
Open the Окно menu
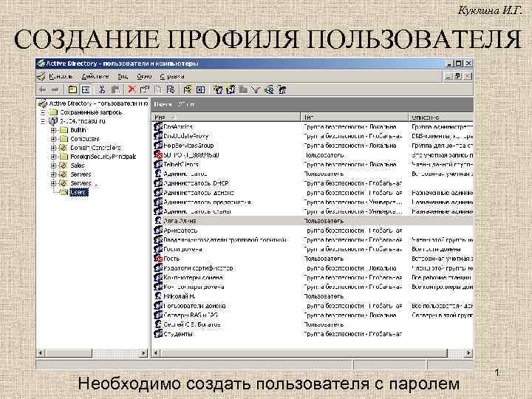click(144, 77)
